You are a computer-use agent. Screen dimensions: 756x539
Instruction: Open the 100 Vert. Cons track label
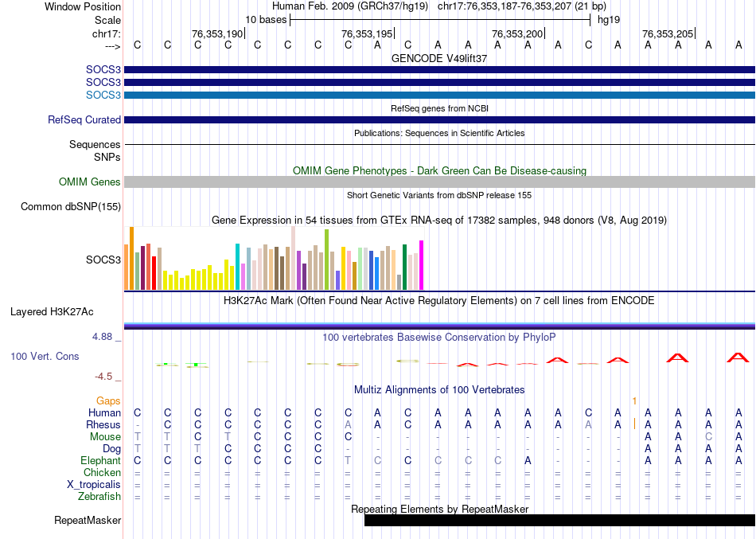(x=45, y=356)
